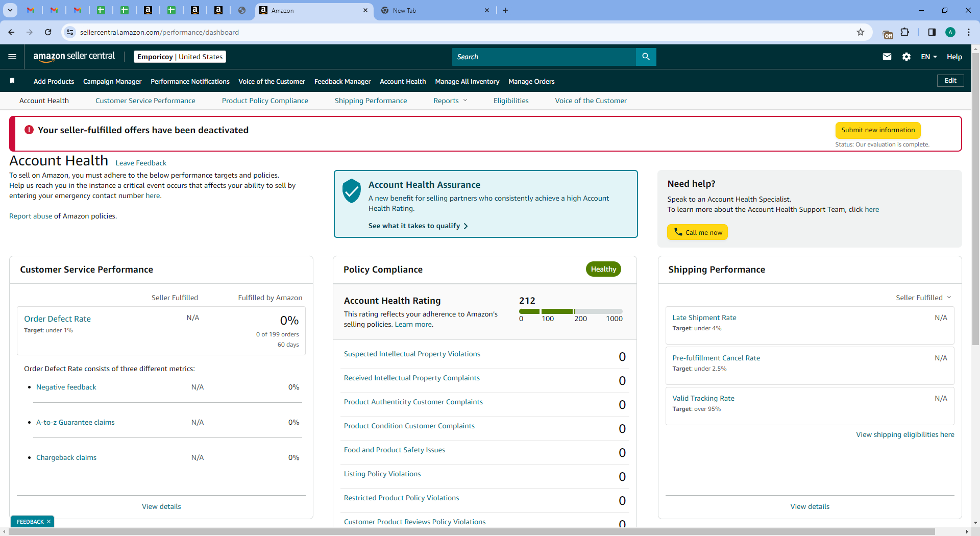
Task: Open the Chrome side panel icon
Action: pyautogui.click(x=932, y=32)
